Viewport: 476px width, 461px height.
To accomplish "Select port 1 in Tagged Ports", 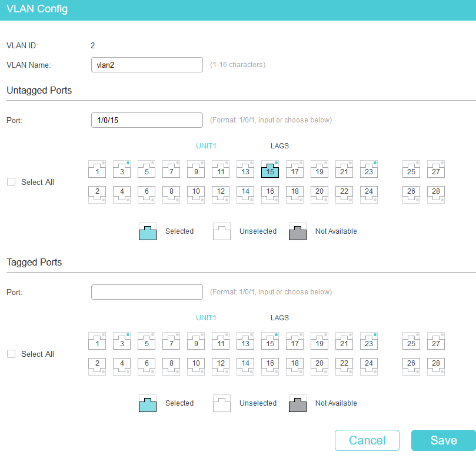I will click(97, 341).
